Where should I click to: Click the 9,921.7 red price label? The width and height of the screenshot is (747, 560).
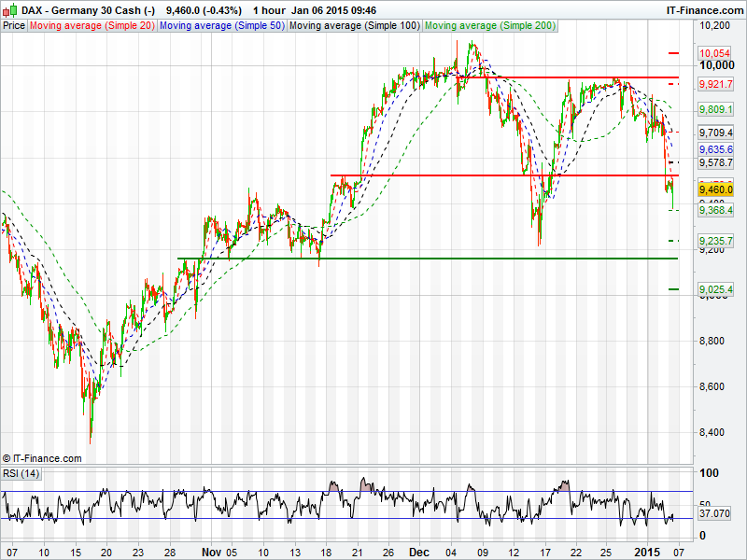[x=715, y=84]
